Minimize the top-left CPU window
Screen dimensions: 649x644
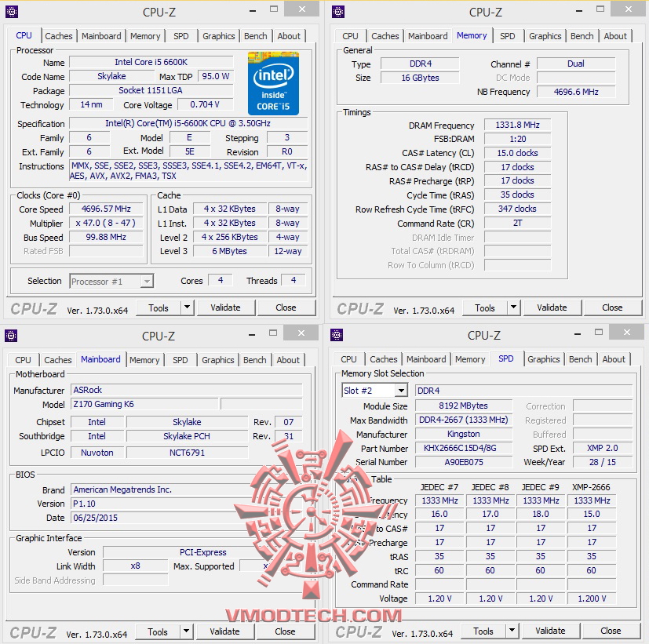coord(253,10)
